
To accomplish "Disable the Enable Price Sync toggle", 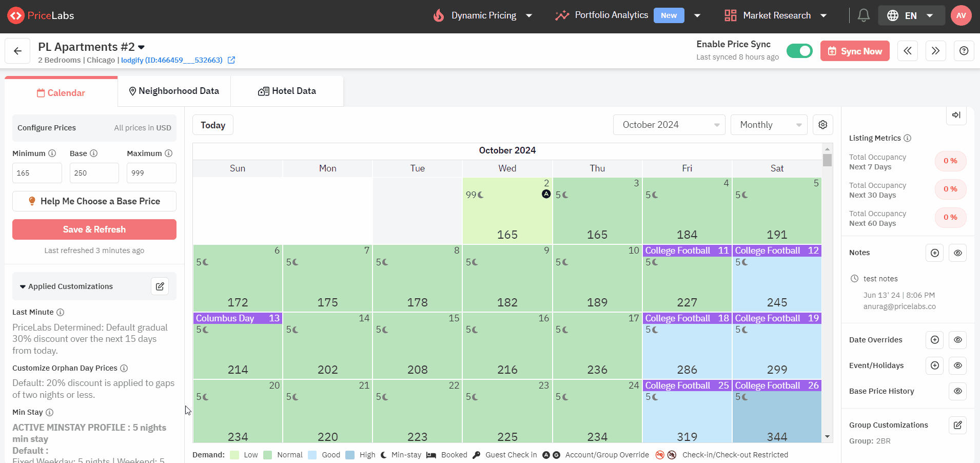I will click(x=799, y=51).
